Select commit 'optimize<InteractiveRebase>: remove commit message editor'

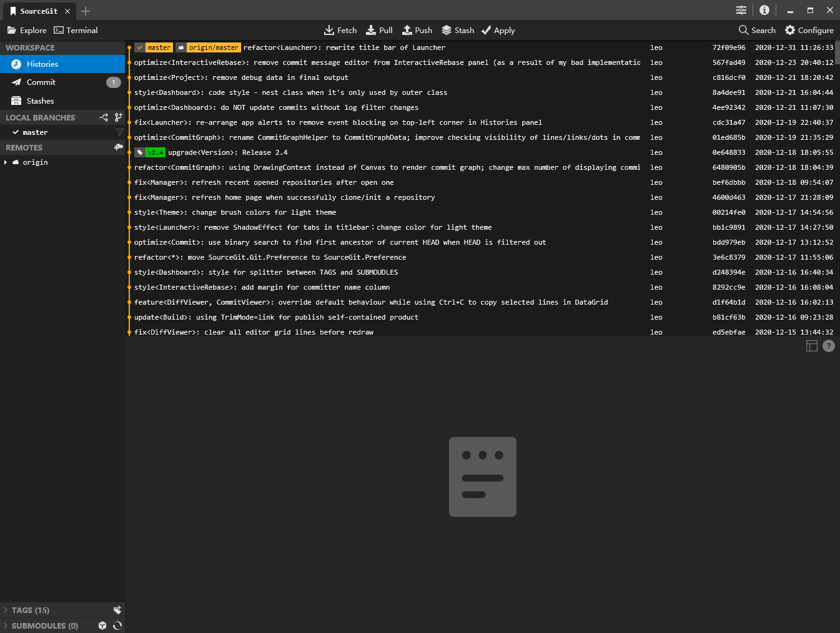click(481, 62)
